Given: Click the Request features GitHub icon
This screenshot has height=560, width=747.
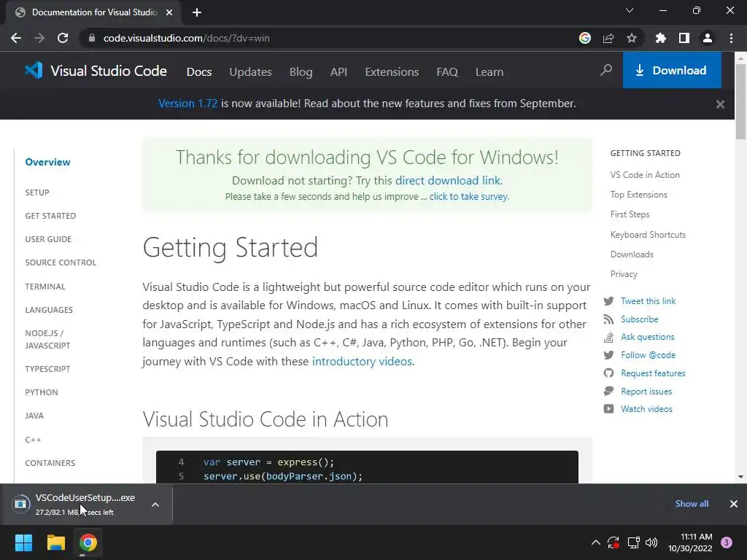Looking at the screenshot, I should tap(609, 373).
